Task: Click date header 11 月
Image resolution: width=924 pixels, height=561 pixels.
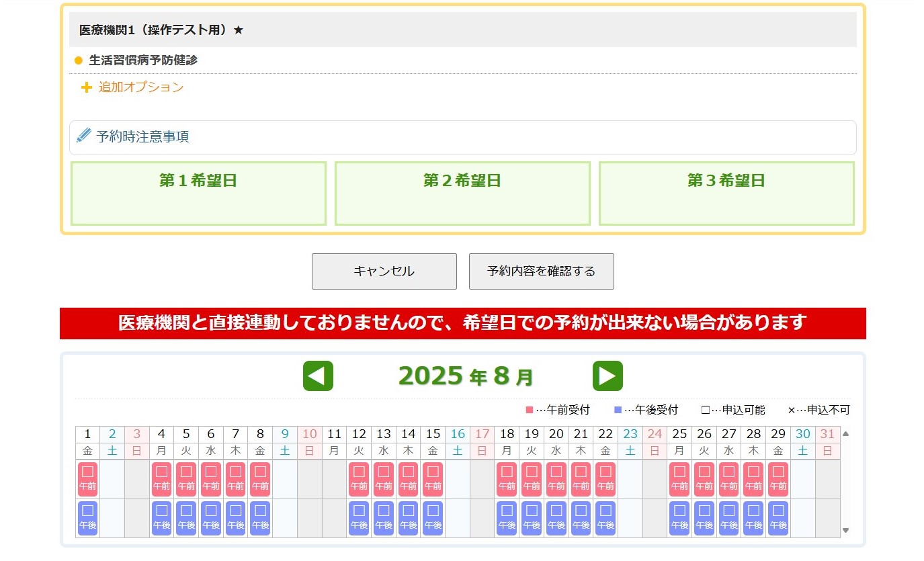Action: [334, 442]
